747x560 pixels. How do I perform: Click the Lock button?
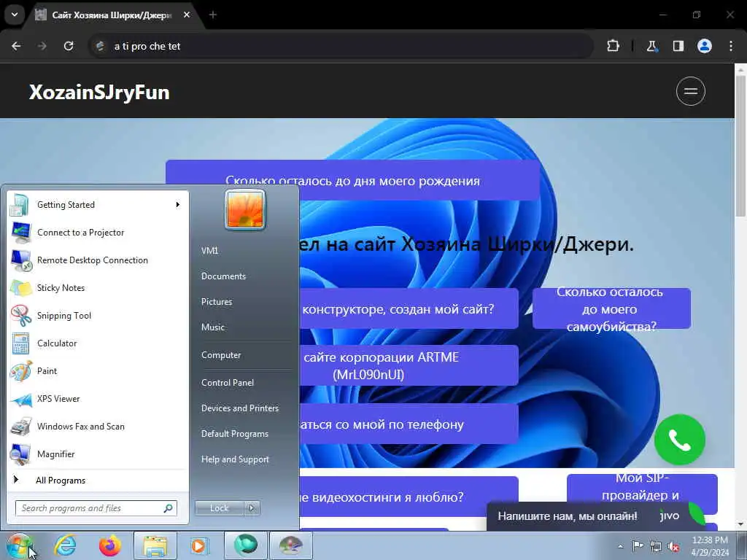(x=220, y=508)
